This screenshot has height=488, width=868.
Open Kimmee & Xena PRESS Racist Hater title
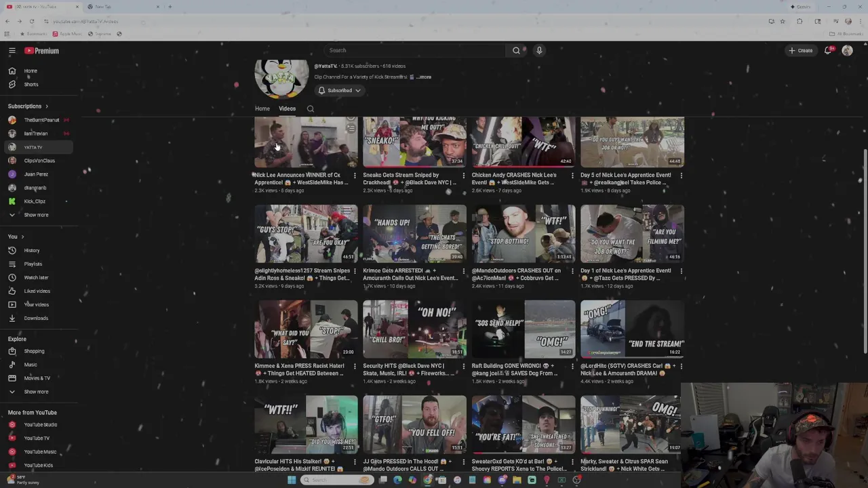(300, 369)
